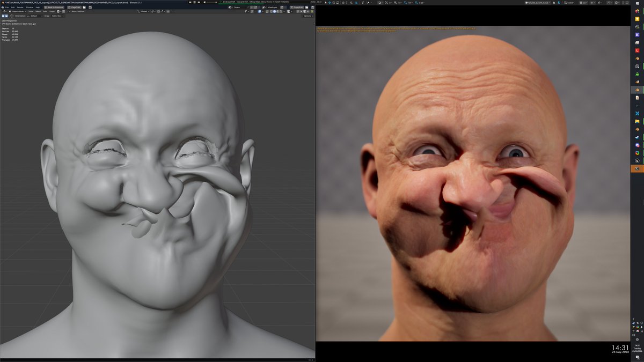Open the File menu in Blender
Viewport: 644px width, 362px height.
coord(6,7)
